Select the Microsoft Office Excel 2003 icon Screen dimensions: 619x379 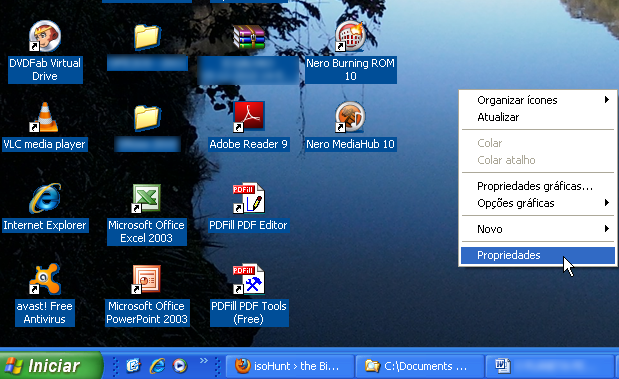click(x=146, y=198)
